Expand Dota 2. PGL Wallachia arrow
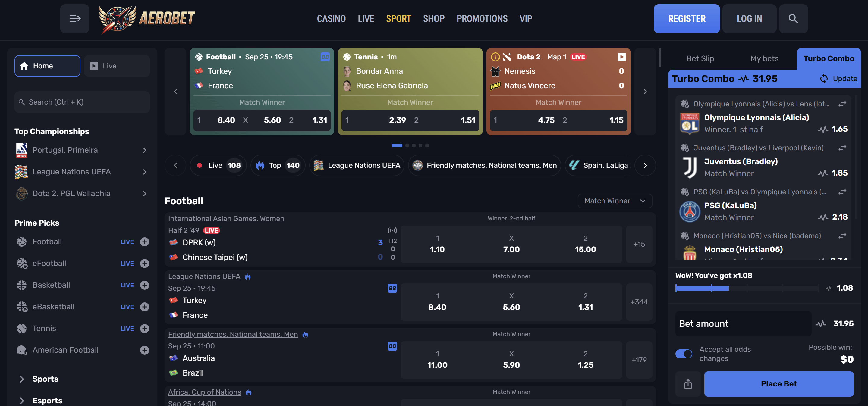 (145, 194)
